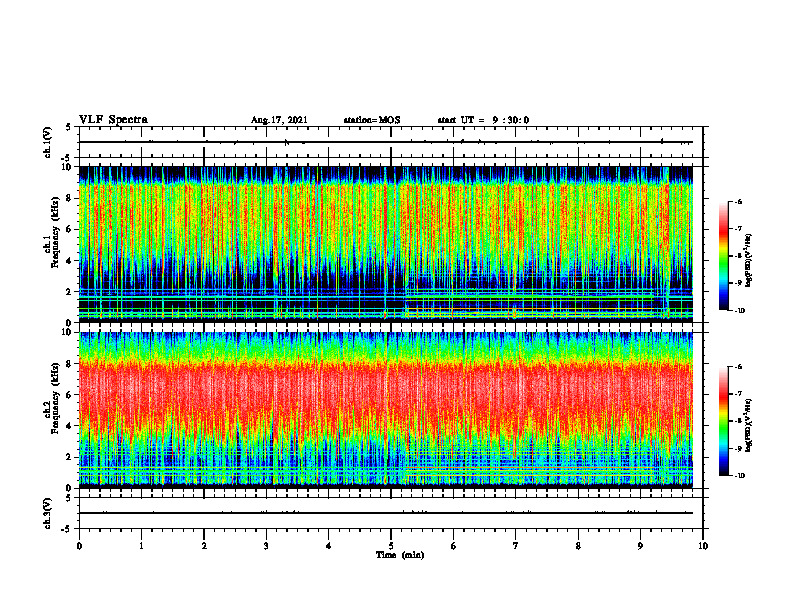This screenshot has height=612, width=792.
Task: Click the "-8" label on ch.1 colorbar
Action: coord(738,256)
